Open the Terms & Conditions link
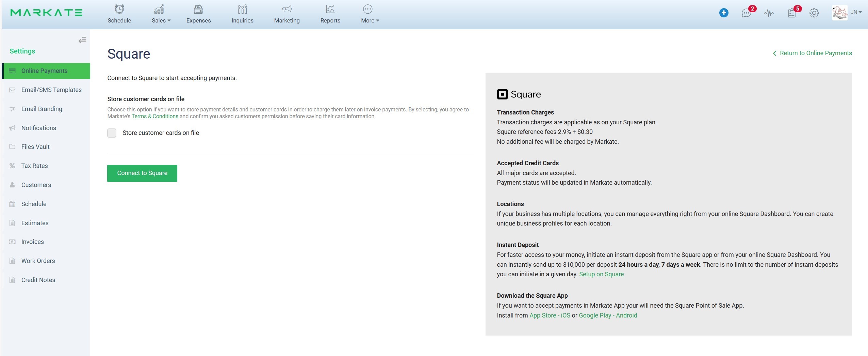 (x=155, y=117)
